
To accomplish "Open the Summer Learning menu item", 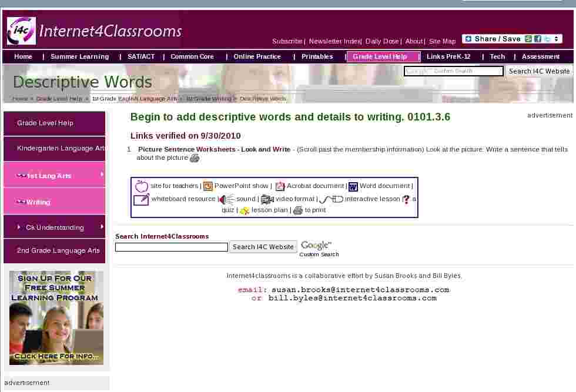I will tap(80, 56).
